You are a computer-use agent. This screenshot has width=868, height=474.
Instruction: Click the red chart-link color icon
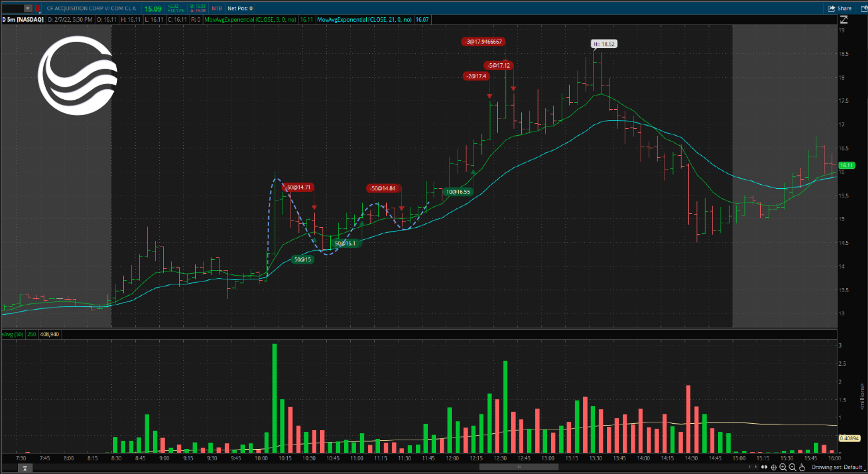(x=37, y=8)
